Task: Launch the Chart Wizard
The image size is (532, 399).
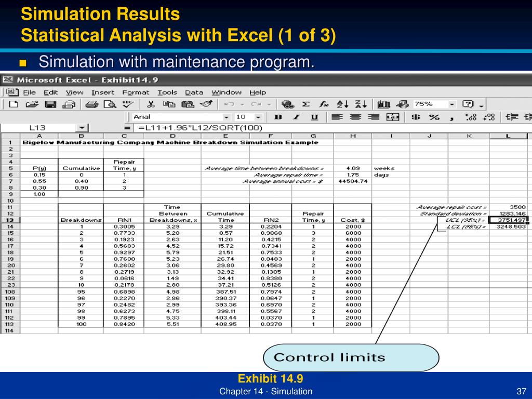Action: [x=384, y=104]
